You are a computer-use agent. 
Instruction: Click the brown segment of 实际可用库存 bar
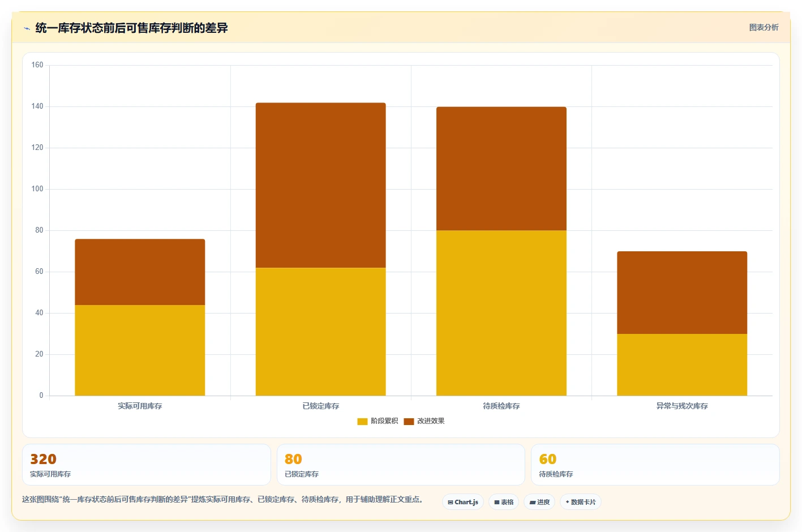pos(140,272)
